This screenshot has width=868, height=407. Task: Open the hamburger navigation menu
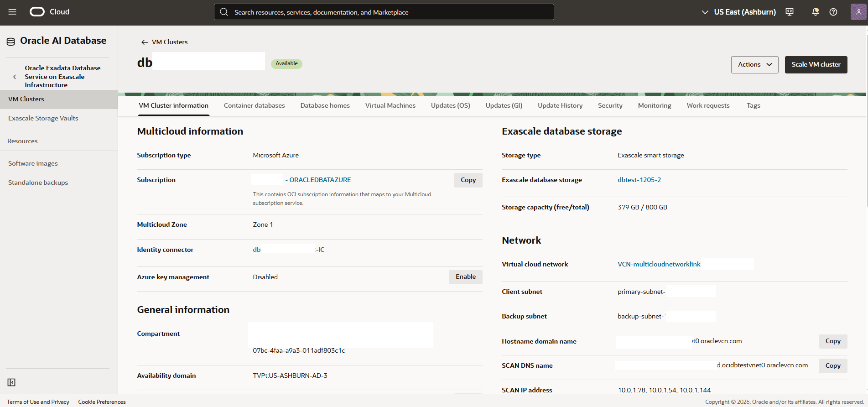[12, 12]
